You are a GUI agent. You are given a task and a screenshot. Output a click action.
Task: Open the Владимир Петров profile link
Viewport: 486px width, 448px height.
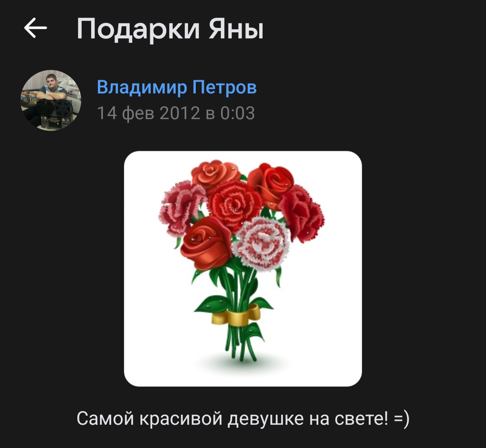[x=177, y=87]
